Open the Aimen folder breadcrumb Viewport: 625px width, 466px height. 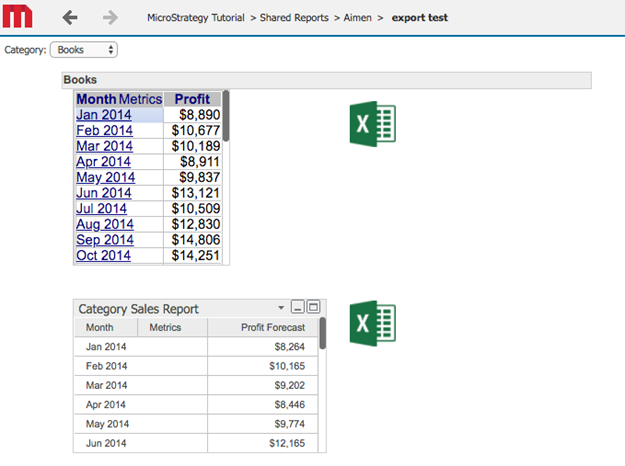[359, 18]
